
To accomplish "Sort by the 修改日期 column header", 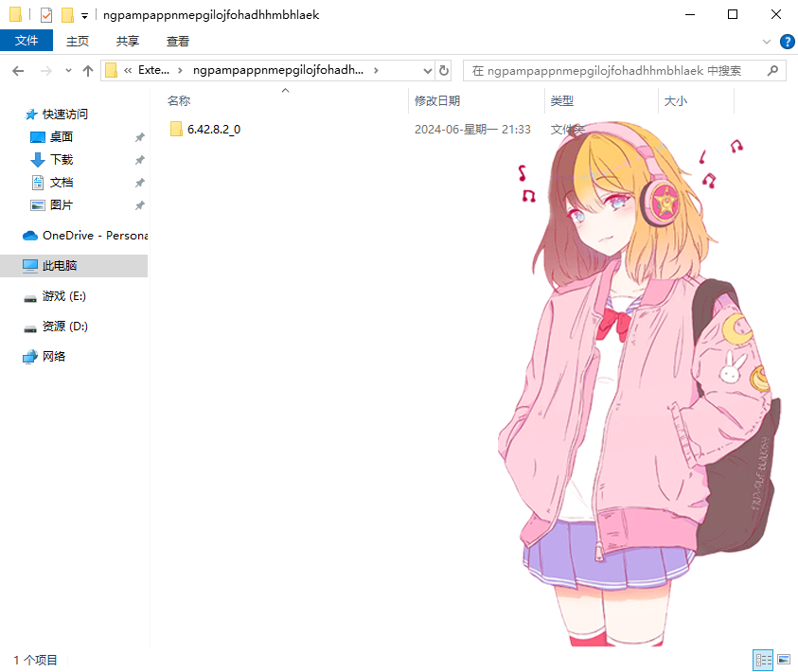I will pos(437,100).
